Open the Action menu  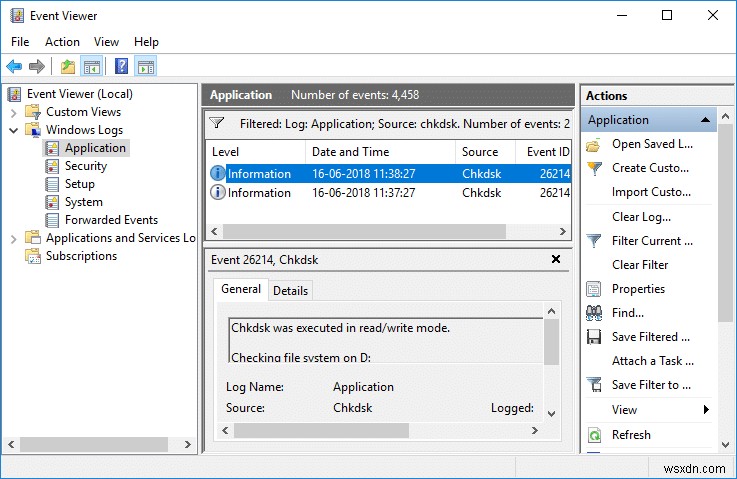point(62,42)
